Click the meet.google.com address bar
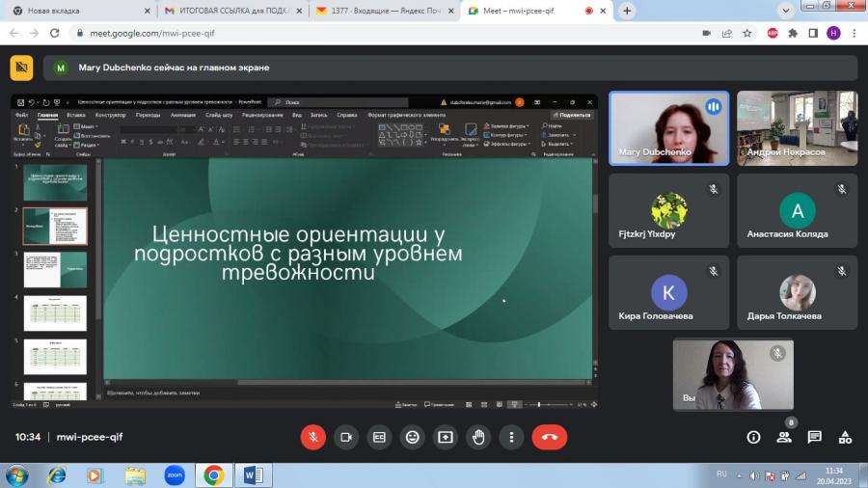 (388, 33)
